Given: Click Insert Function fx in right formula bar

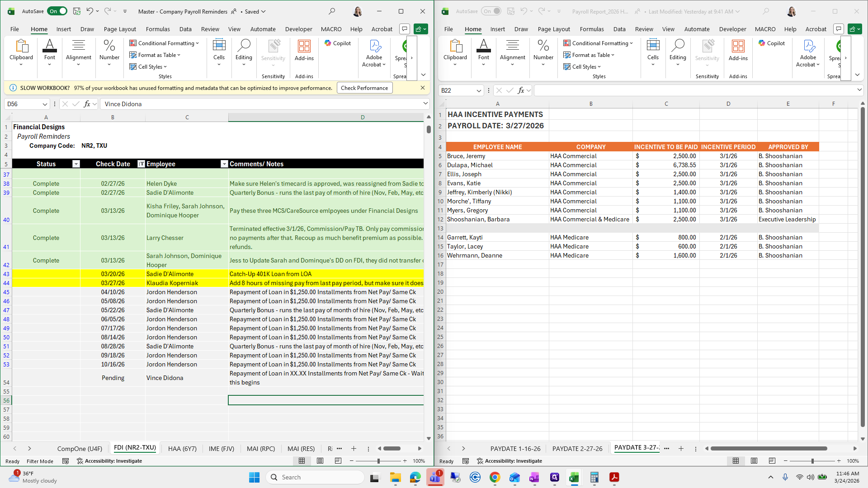Looking at the screenshot, I should tap(521, 90).
